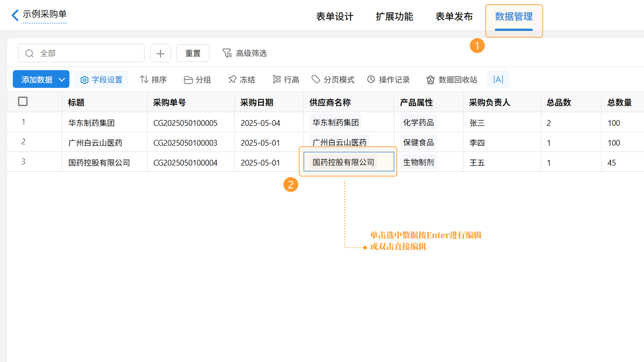Open the 分组 grouping option
Screen dimensions: 644x362
197,79
